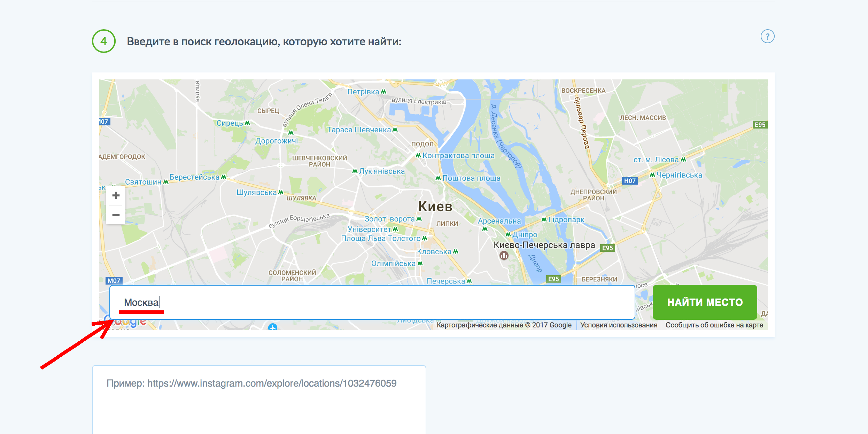The height and width of the screenshot is (434, 868).
Task: Click the step 4 number circle
Action: [103, 41]
